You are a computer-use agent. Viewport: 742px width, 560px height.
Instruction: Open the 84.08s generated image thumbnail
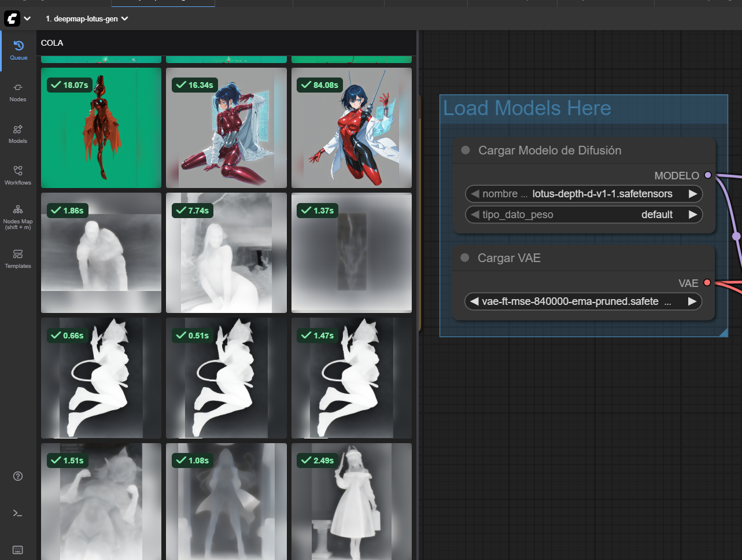click(x=352, y=128)
